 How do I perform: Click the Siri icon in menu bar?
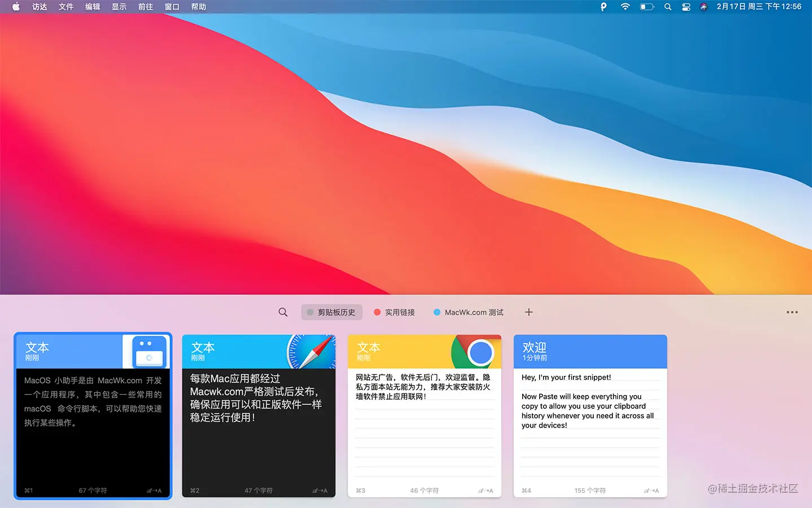click(704, 7)
